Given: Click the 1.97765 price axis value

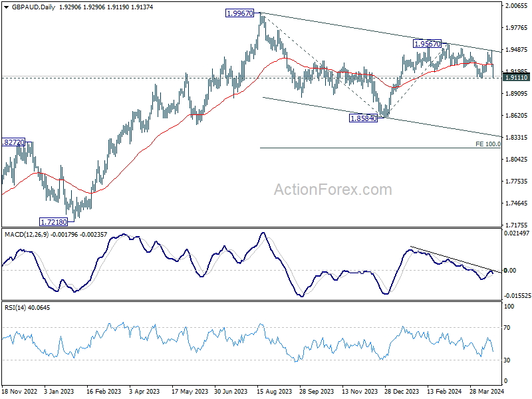Looking at the screenshot, I should click(517, 28).
